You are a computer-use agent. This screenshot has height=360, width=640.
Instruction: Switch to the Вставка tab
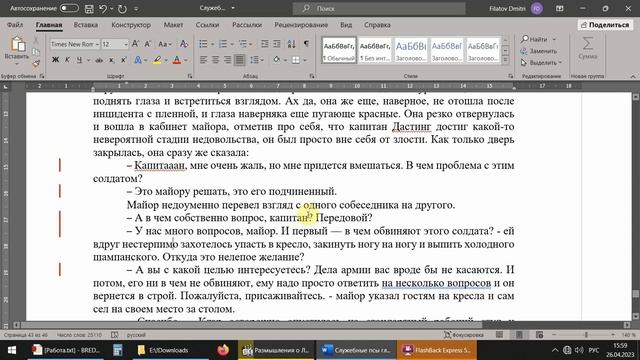point(86,25)
